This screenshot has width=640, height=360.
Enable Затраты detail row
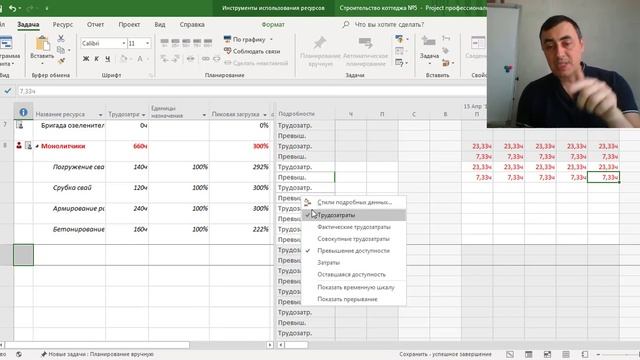coord(354,262)
